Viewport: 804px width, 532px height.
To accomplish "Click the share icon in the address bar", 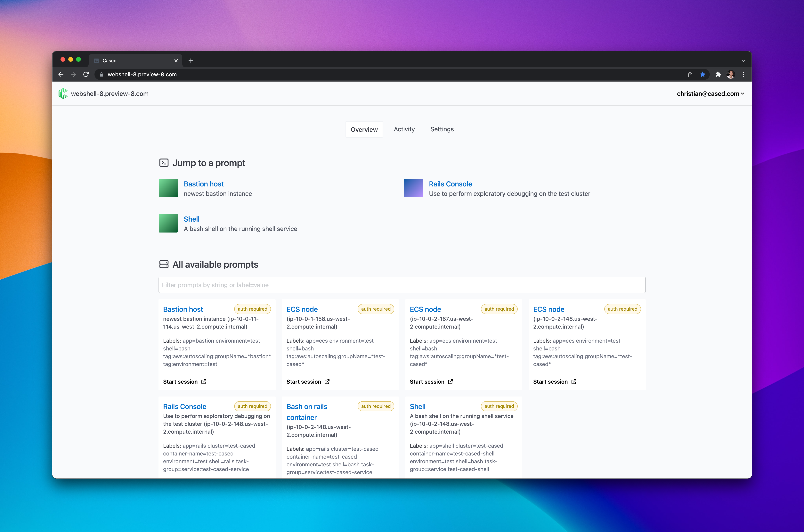I will point(690,74).
